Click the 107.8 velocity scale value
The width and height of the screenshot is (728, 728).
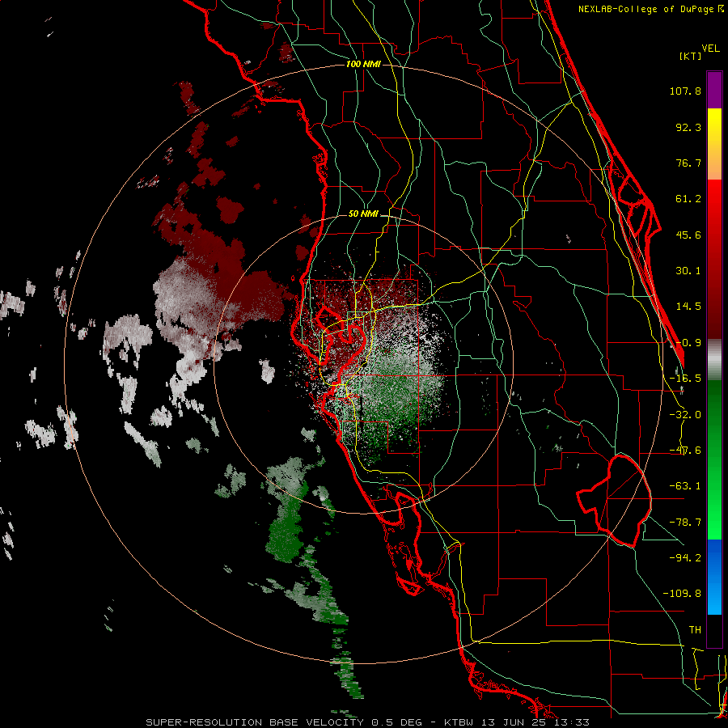click(685, 91)
